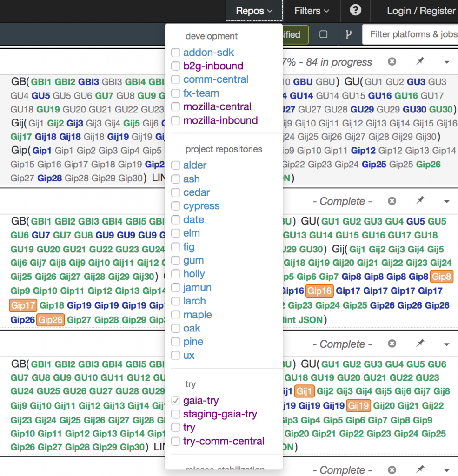Image resolution: width=458 pixels, height=476 pixels.
Task: Select the orange Gip17 job button
Action: tap(23, 305)
